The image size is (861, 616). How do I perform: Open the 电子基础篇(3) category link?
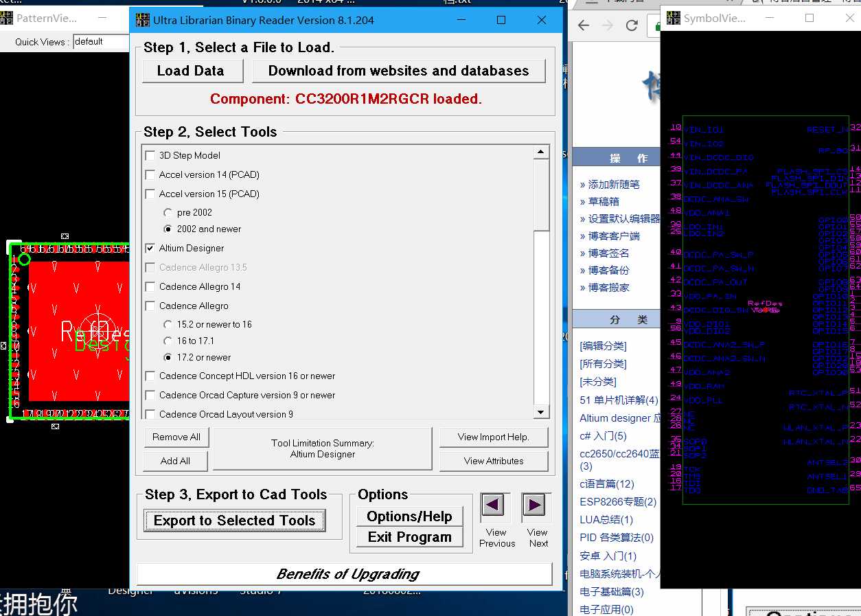tap(612, 591)
